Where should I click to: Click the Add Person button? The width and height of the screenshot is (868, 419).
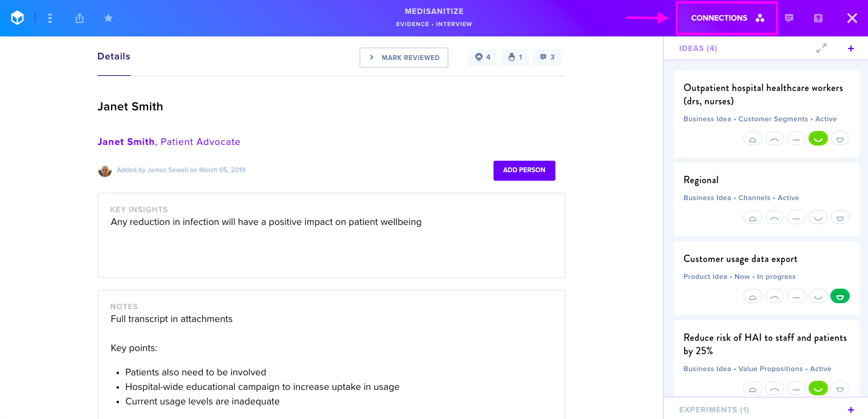point(524,170)
